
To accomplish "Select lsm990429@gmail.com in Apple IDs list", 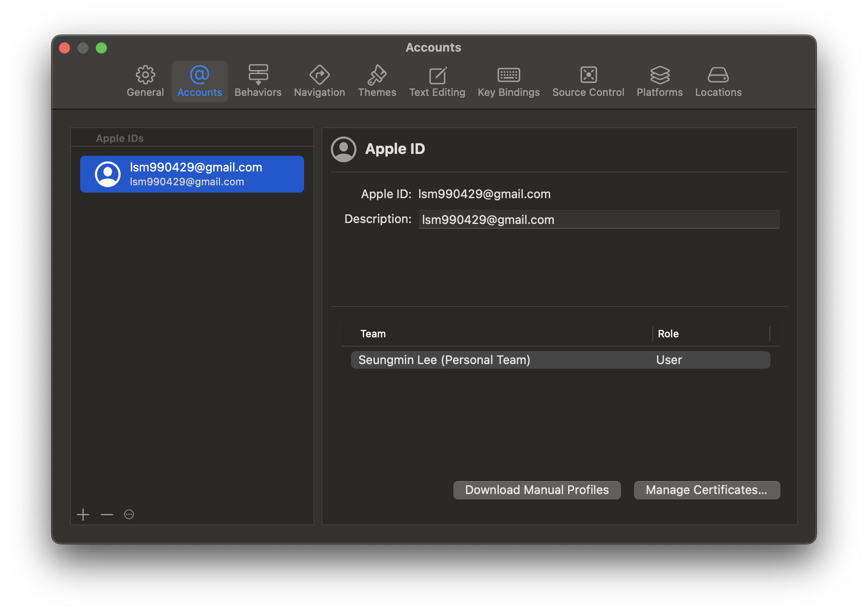I will [x=192, y=174].
